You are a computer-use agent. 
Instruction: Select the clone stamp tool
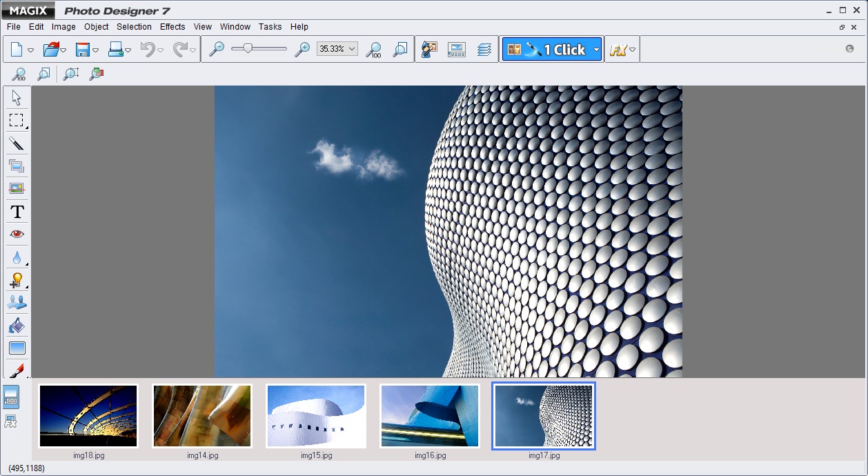[x=17, y=302]
